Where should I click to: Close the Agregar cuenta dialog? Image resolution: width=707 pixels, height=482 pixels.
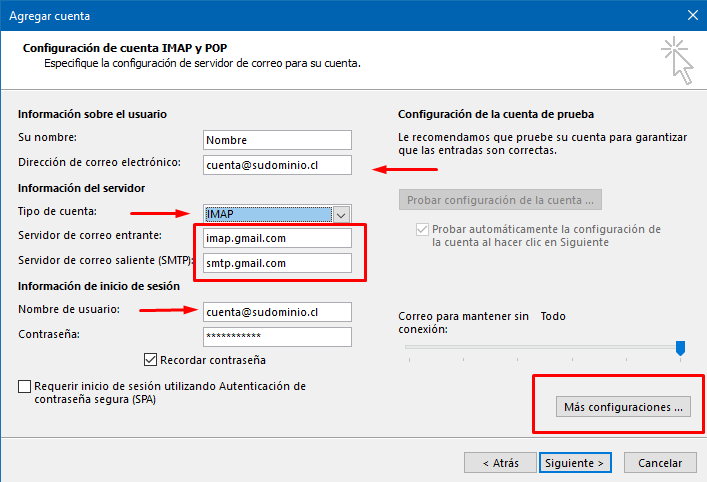pos(693,15)
